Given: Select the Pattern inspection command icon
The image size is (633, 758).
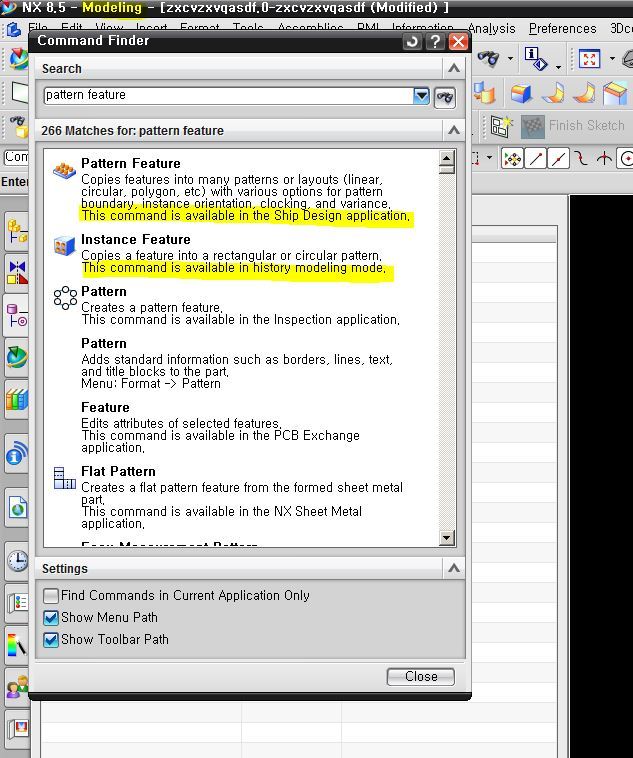Looking at the screenshot, I should 65,297.
